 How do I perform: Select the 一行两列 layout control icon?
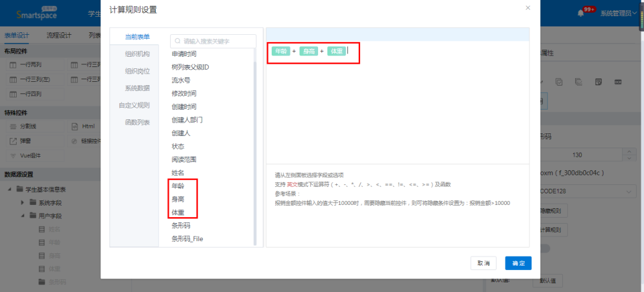(12, 65)
